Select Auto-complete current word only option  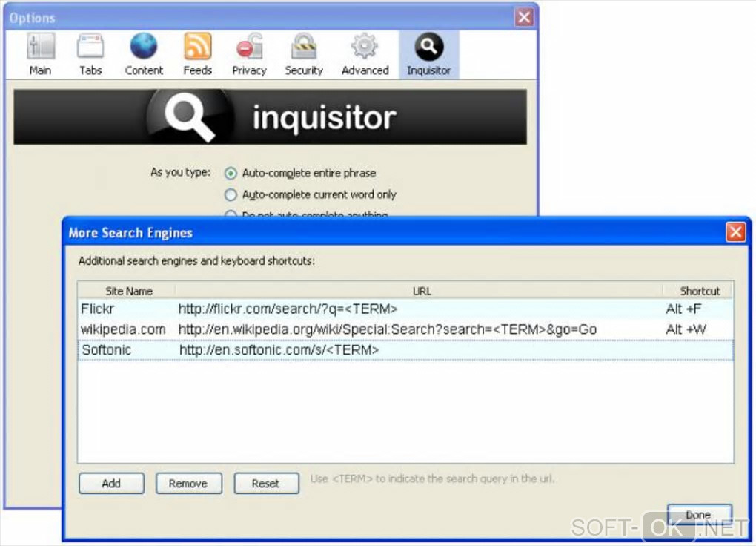point(231,194)
